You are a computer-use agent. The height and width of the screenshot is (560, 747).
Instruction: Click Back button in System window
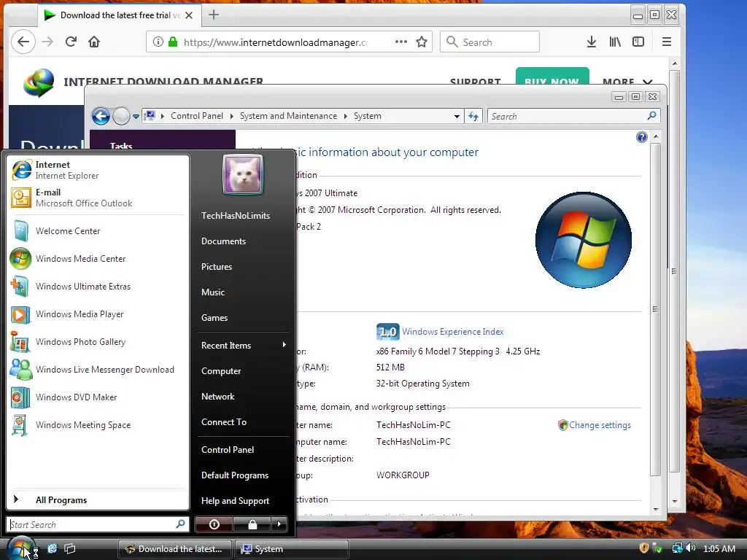tap(101, 116)
